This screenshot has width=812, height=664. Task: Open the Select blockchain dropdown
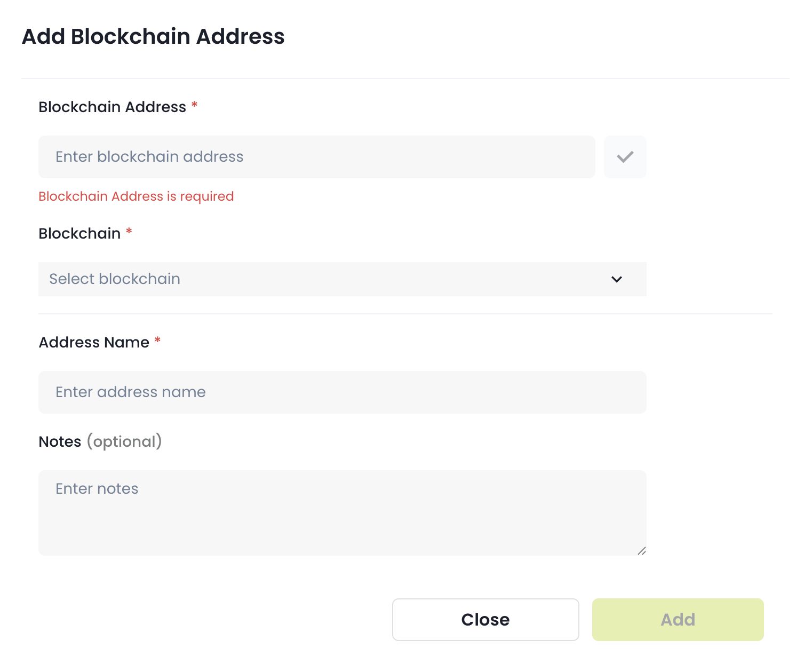point(342,279)
